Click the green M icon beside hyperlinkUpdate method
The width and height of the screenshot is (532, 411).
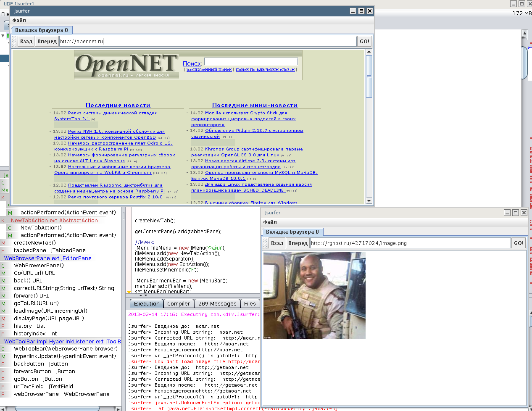(x=3, y=356)
